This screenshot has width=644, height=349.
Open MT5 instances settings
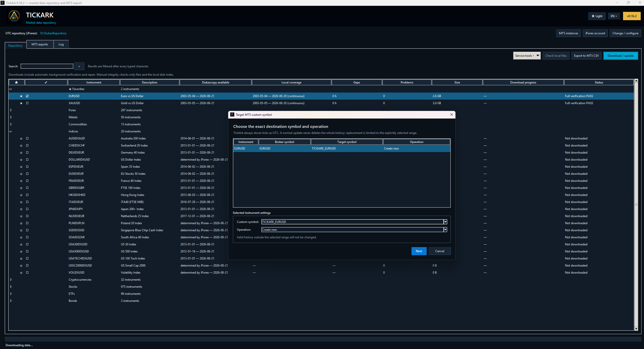pyautogui.click(x=568, y=33)
